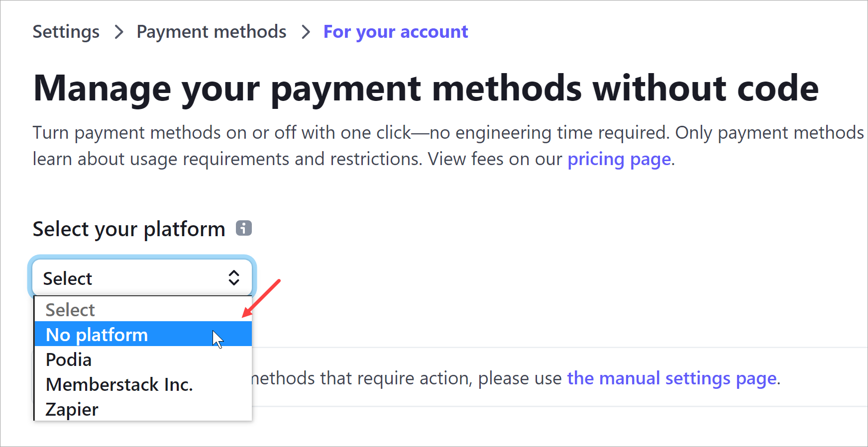The height and width of the screenshot is (447, 868).
Task: Navigate to Settings via the breadcrumb
Action: click(66, 31)
